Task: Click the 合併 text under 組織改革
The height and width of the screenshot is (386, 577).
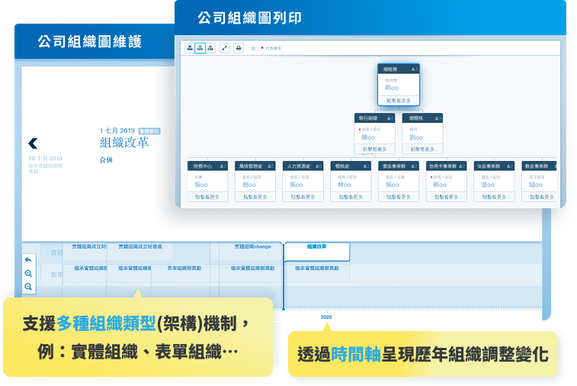Action: [x=106, y=160]
